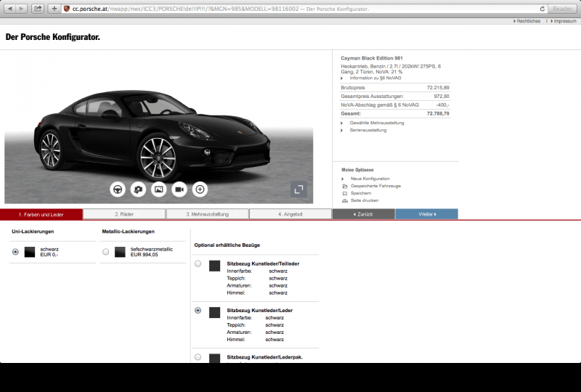Open the video camera icon under the car
The width and height of the screenshot is (581, 392).
coord(179,189)
